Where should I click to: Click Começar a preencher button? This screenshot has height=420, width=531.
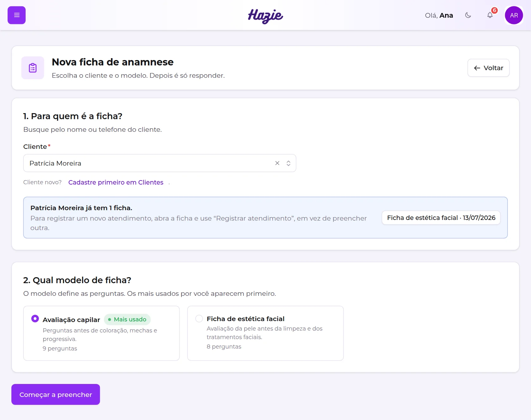[56, 394]
